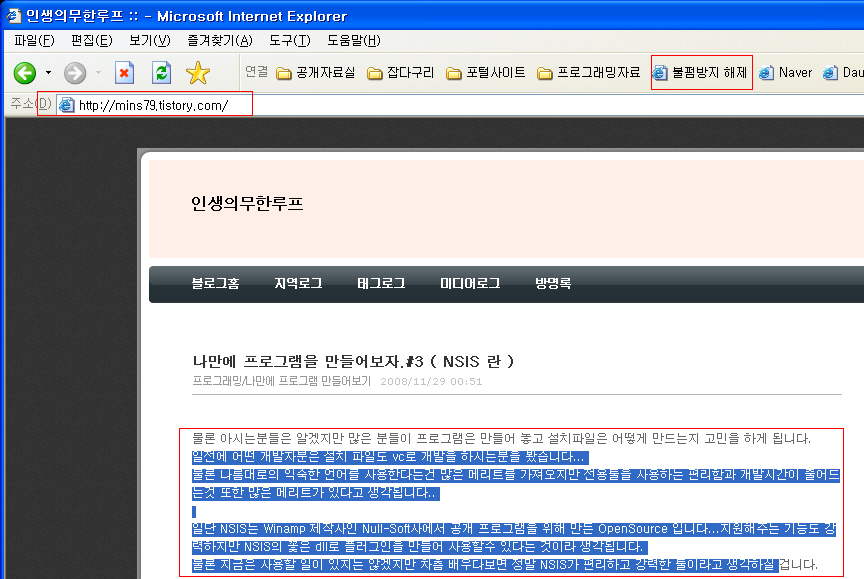Viewport: 864px width, 579px height.
Task: Click the highlighted line starting 일단 NSIS는 Winamp
Action: tap(514, 529)
